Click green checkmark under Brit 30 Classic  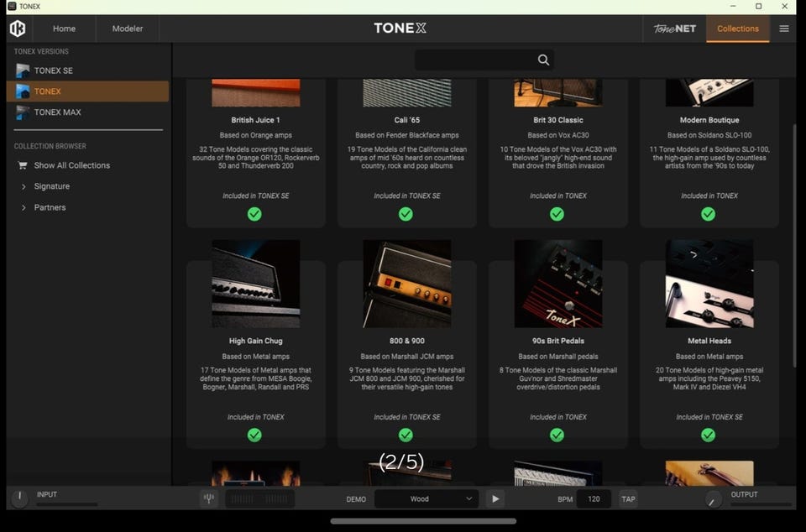coord(557,214)
